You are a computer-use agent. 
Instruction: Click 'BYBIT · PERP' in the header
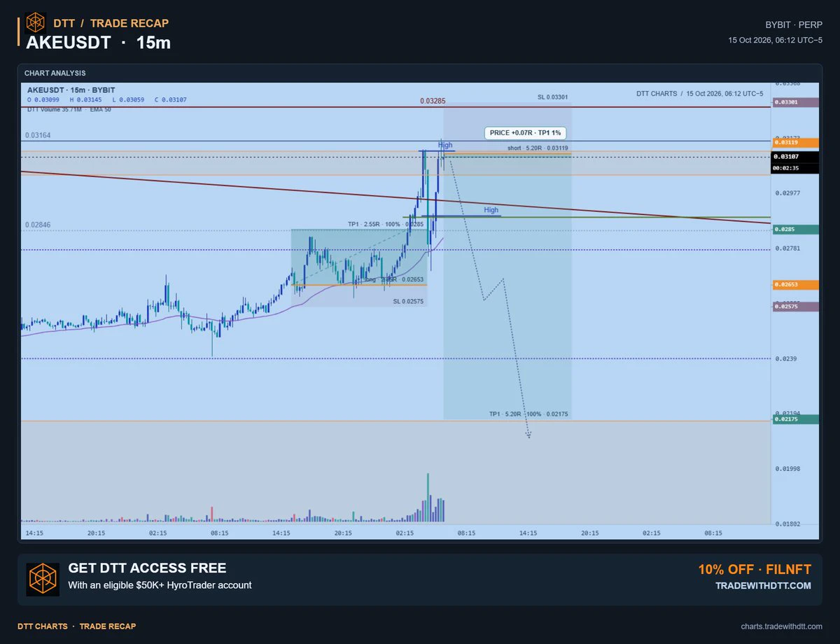[794, 24]
